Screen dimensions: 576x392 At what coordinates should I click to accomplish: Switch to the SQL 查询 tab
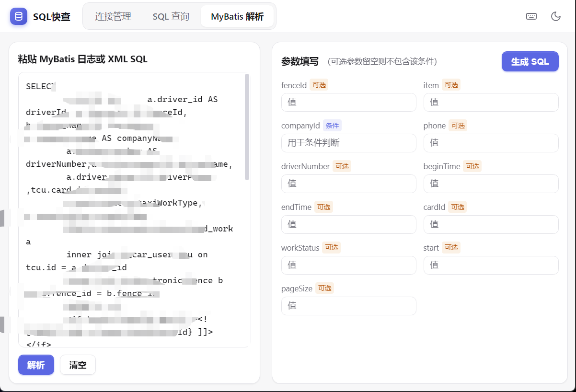click(x=171, y=16)
